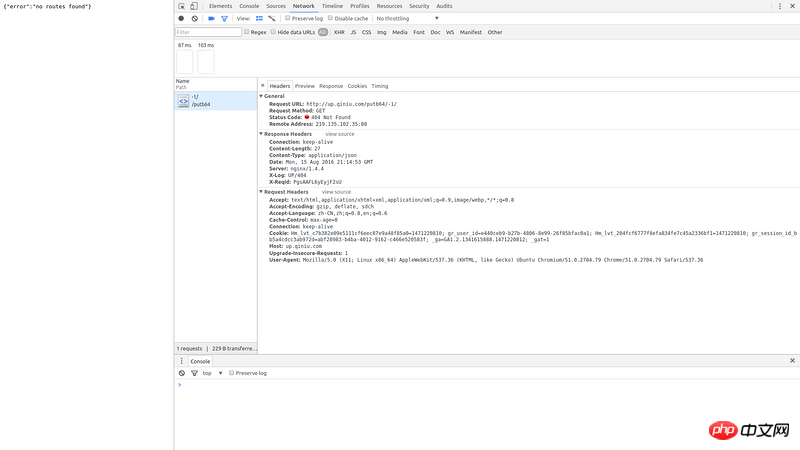Screen dimensions: 800x450
Task: Collapse the Request Headers section
Action: coord(261,192)
